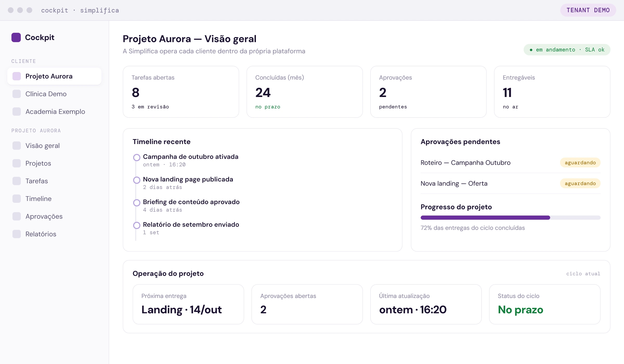Screen dimensions: 624x364
Task: Select Briefing de conteúdo aprovado timeline marker
Action: pos(137,203)
